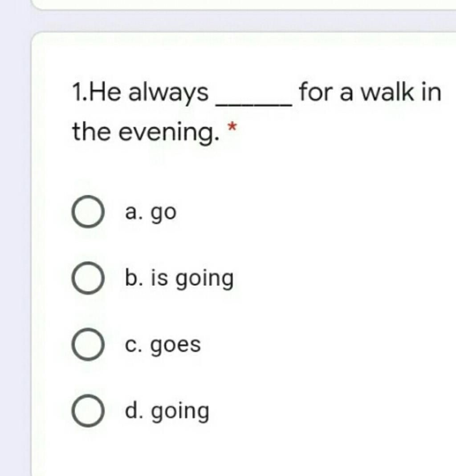Mark the radio button for 'c. goes'
456x476 pixels.
(88, 344)
